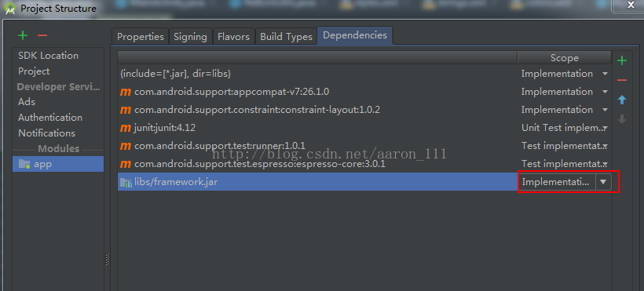This screenshot has height=291, width=644.
Task: Remove selected dependency with red minus icon
Action: [x=622, y=80]
